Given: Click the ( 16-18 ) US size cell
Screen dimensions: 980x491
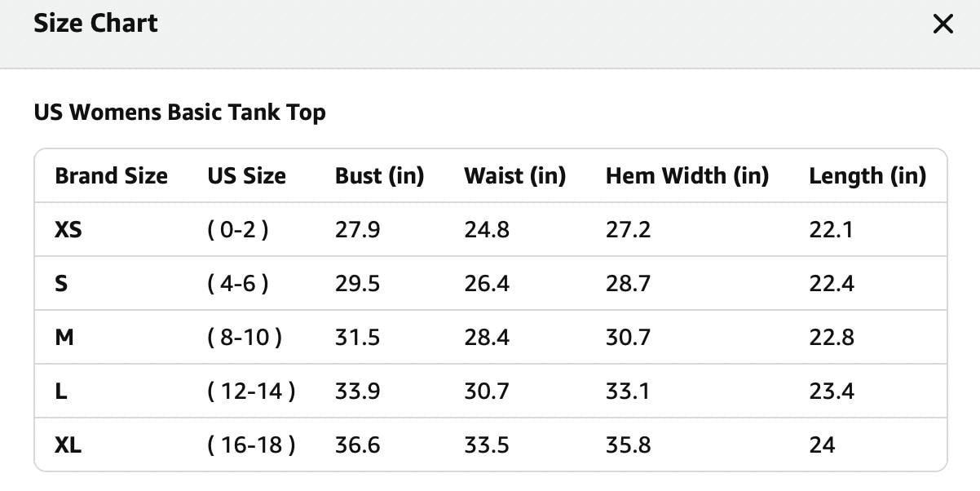Looking at the screenshot, I should (251, 445).
